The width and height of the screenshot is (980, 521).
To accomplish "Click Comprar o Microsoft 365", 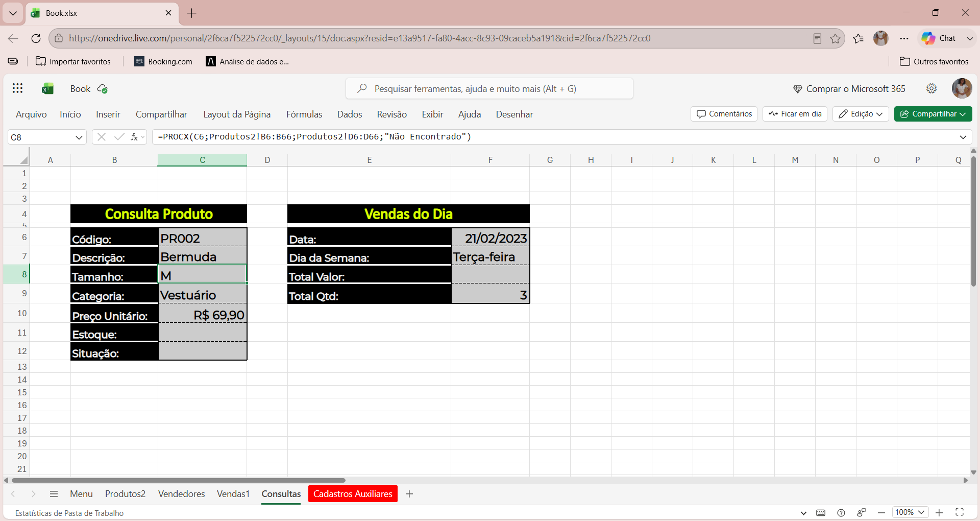I will (849, 89).
